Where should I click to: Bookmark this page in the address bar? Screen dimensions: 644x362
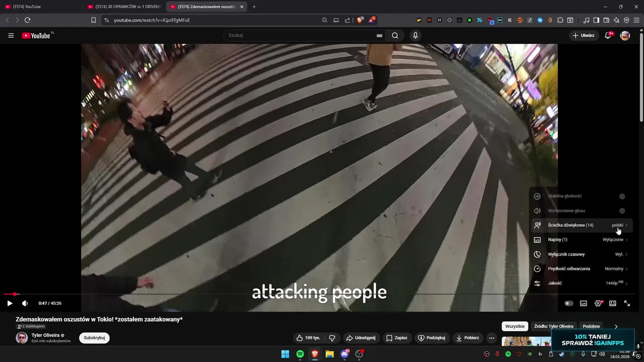[93, 20]
